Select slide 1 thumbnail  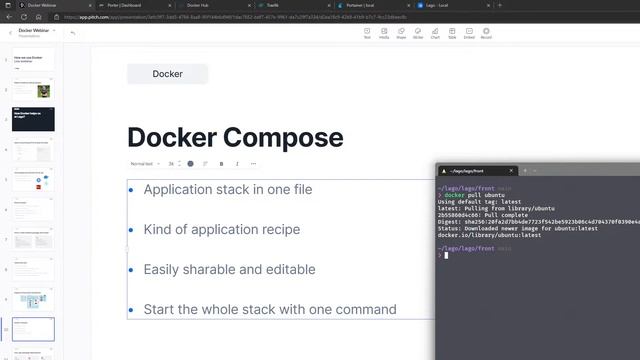click(x=33, y=59)
